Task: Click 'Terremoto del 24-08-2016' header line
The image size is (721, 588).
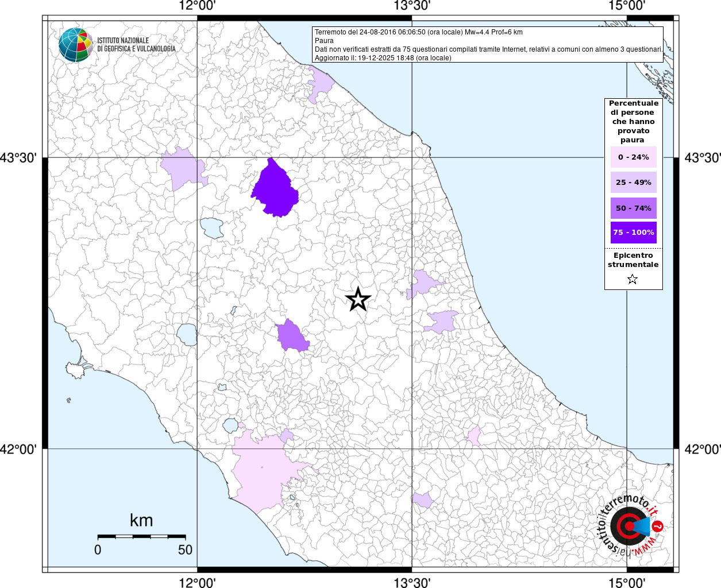Action: pyautogui.click(x=419, y=32)
